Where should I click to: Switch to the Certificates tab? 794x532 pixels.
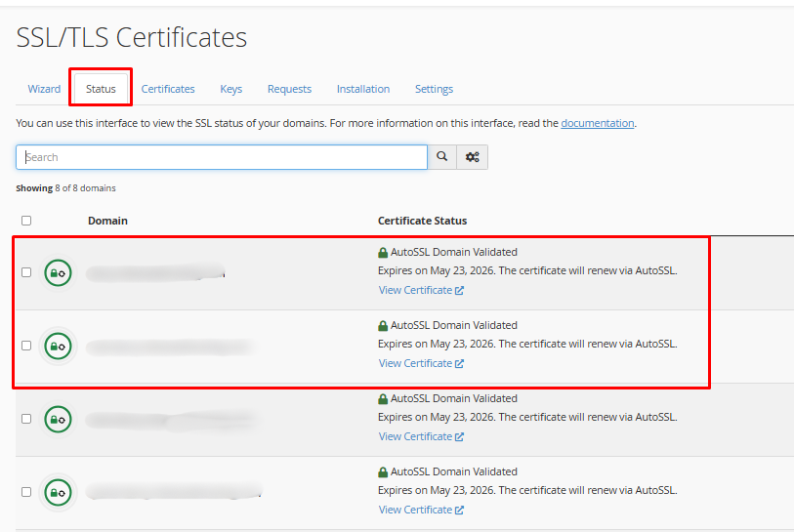168,89
